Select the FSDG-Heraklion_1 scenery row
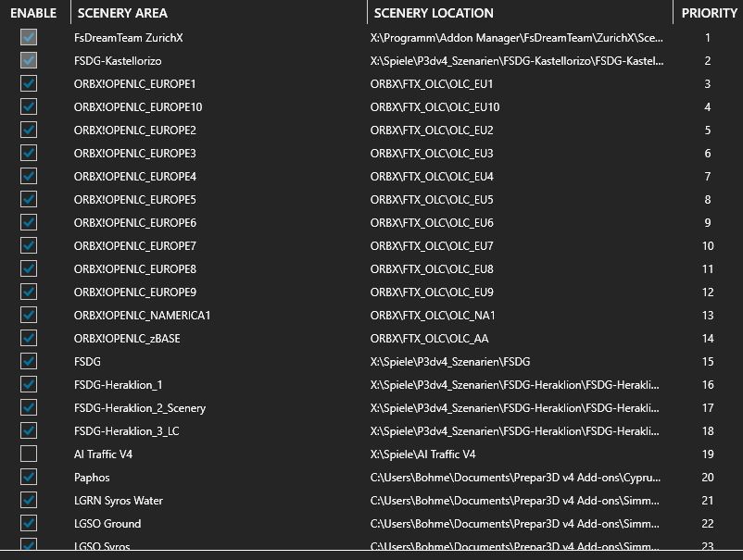 pyautogui.click(x=118, y=385)
